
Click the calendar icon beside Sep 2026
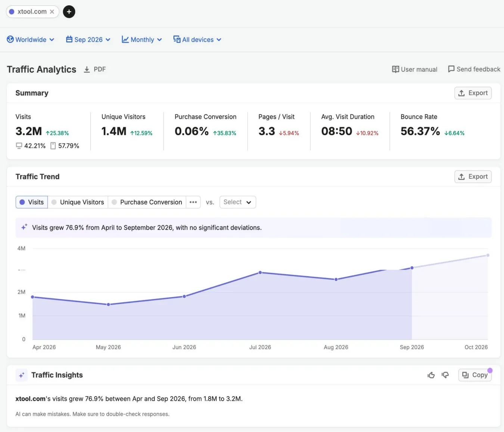click(69, 39)
